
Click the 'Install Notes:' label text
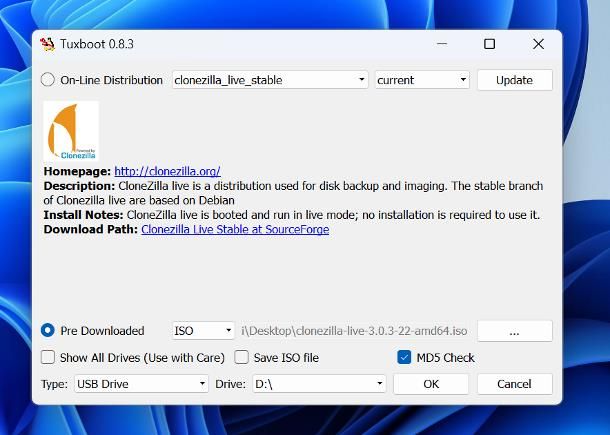tap(83, 215)
